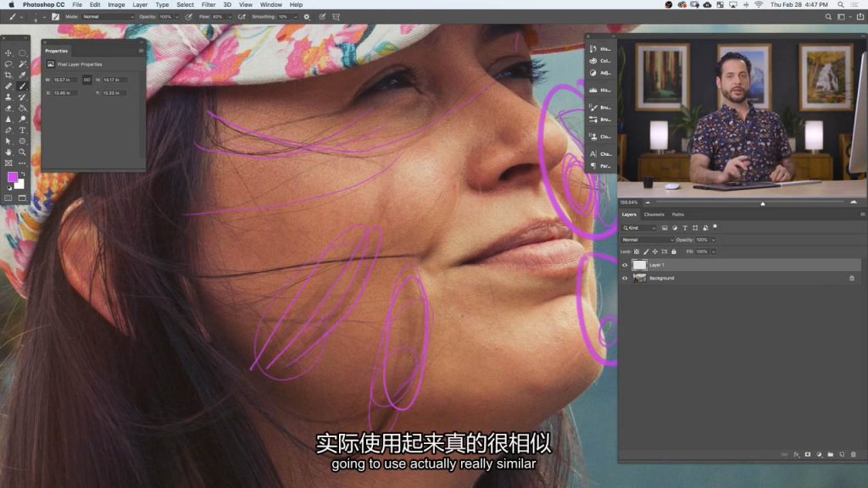Viewport: 868px width, 488px height.
Task: Open the brush Mode dropdown in options bar
Action: tap(108, 16)
